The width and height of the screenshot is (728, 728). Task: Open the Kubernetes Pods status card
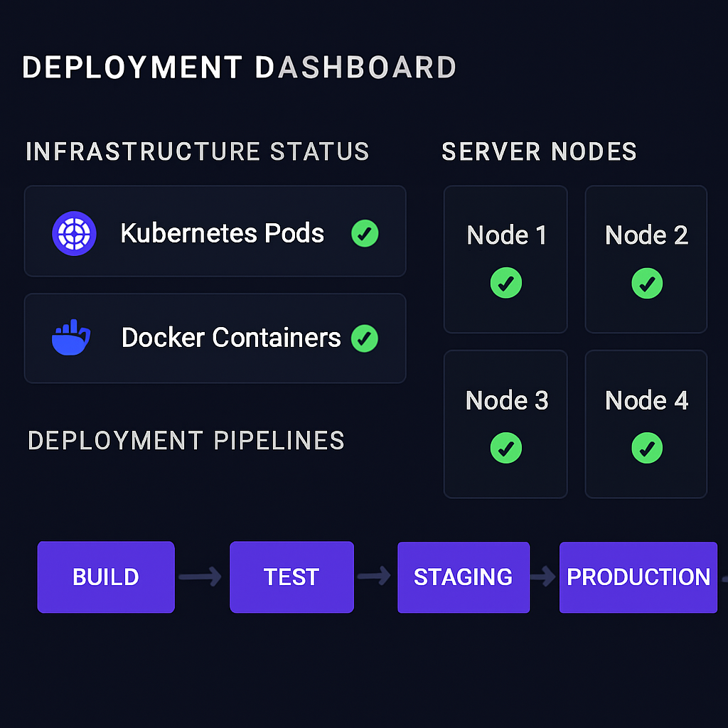(215, 231)
